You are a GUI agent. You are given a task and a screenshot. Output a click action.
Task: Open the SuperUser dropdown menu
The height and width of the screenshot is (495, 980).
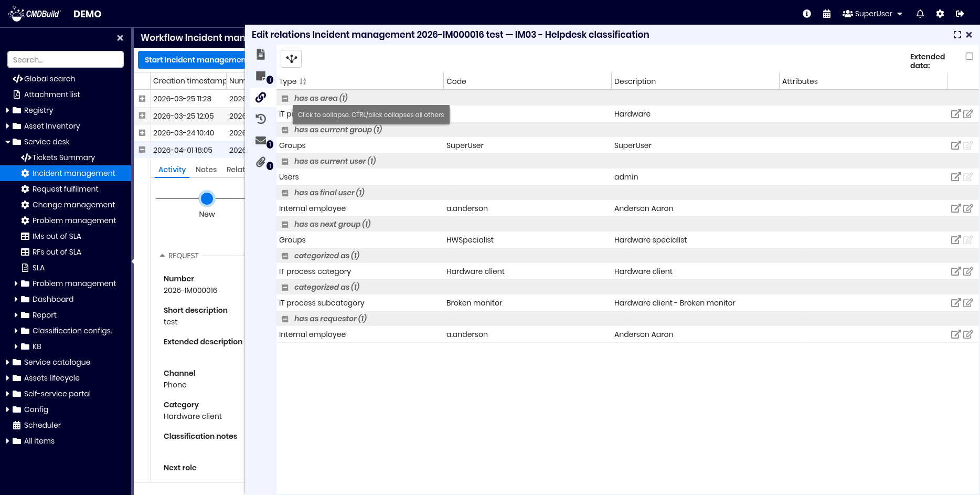(872, 14)
